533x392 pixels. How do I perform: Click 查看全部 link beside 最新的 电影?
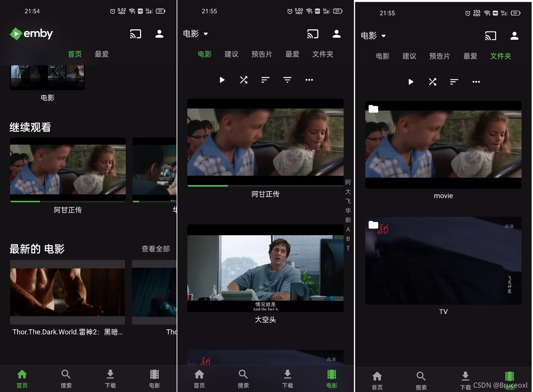(x=156, y=249)
